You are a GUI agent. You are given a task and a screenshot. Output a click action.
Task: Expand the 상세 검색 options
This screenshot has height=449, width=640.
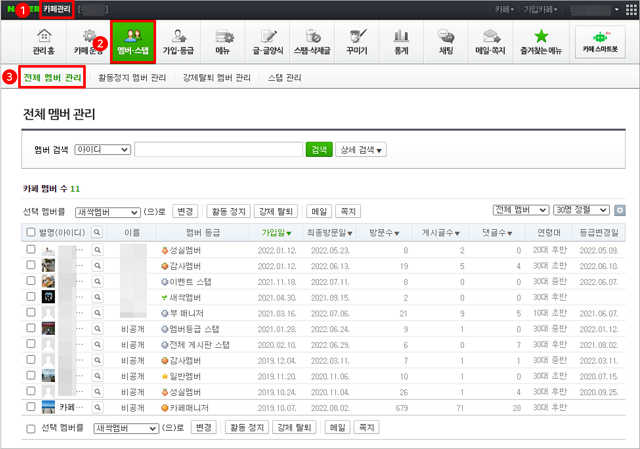point(361,150)
